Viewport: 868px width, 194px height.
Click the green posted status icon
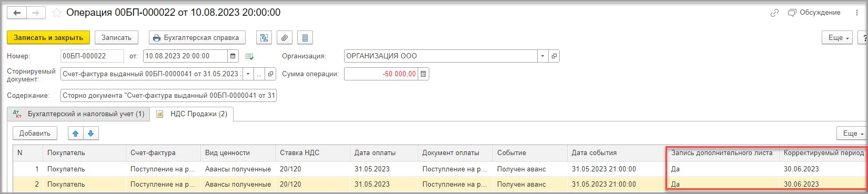[250, 57]
